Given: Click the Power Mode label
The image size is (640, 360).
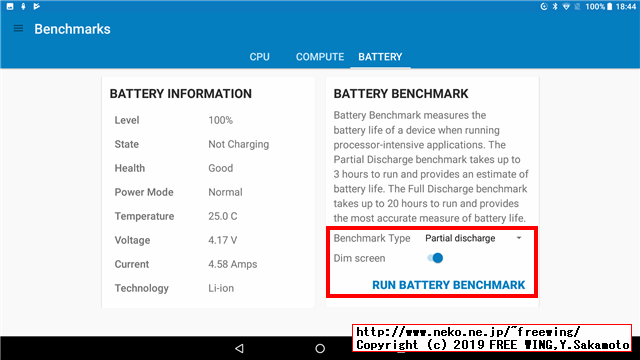Looking at the screenshot, I should click(144, 192).
